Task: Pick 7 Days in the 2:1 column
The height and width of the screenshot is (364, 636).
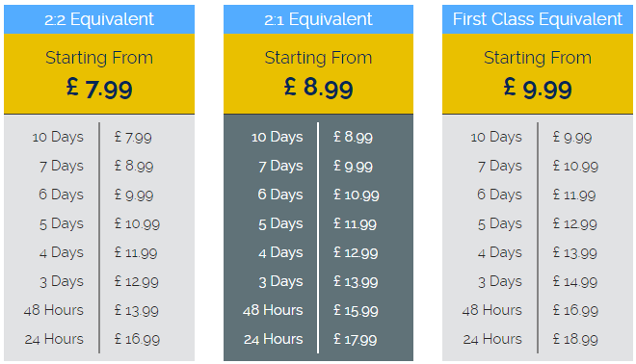Action: pyautogui.click(x=280, y=166)
